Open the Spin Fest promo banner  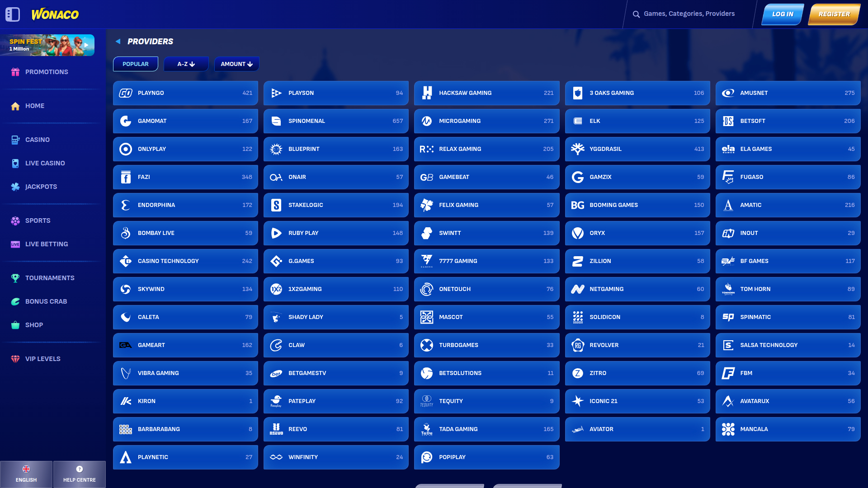tap(47, 45)
